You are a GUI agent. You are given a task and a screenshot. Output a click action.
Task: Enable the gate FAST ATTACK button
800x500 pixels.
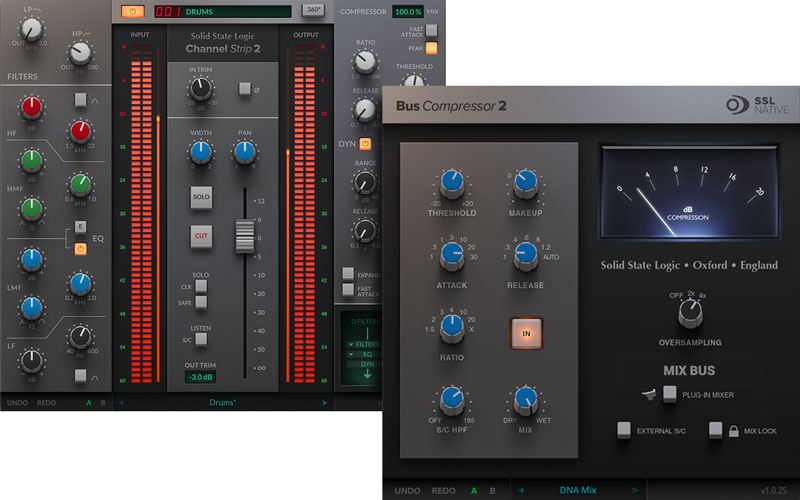[x=348, y=290]
